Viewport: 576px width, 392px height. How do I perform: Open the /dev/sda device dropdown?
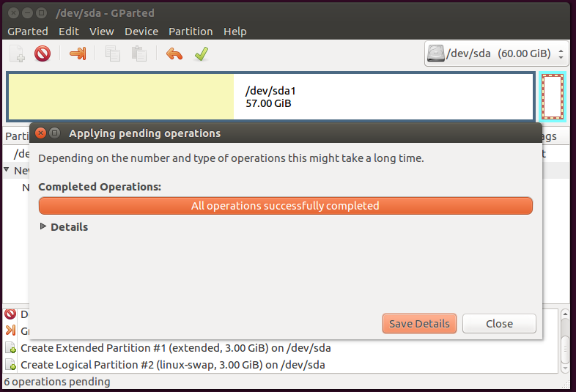point(497,53)
